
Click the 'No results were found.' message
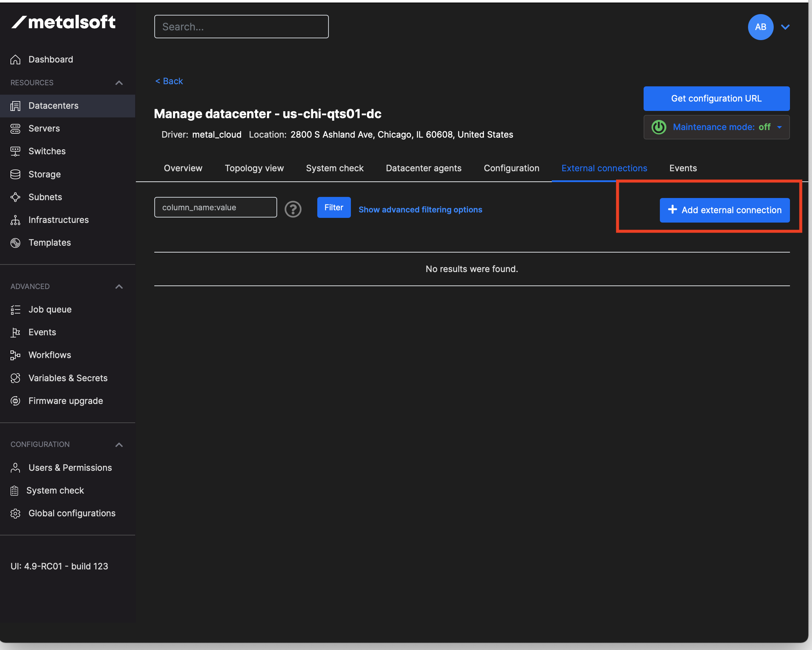472,269
